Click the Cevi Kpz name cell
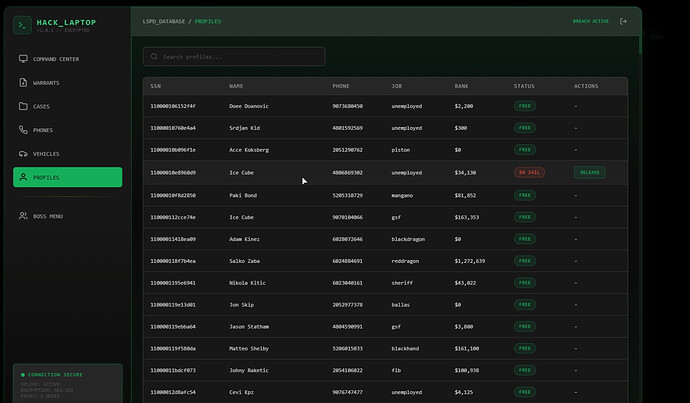The width and height of the screenshot is (690, 403). point(241,392)
